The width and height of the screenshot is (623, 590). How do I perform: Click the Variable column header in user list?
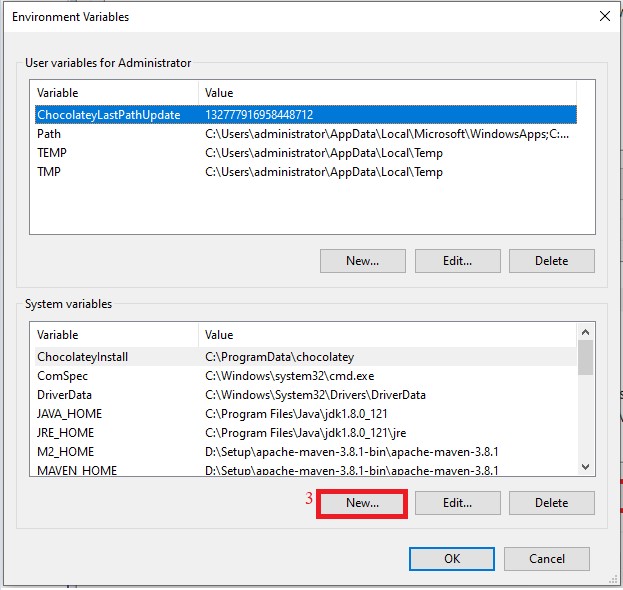117,93
